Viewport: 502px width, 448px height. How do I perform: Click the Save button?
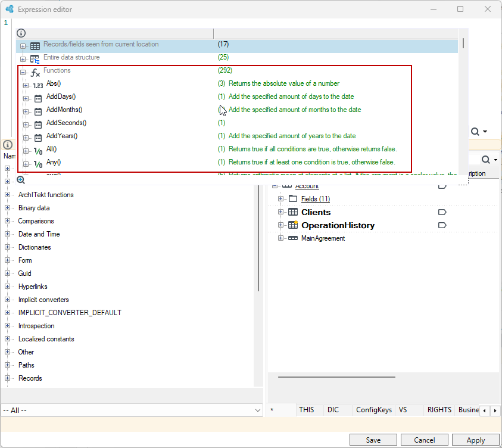tap(373, 440)
